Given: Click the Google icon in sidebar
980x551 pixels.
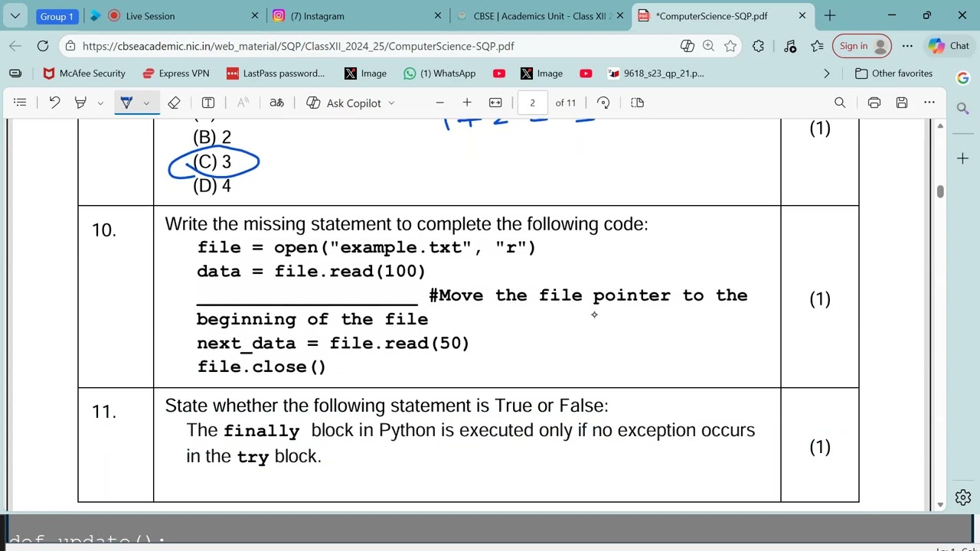Looking at the screenshot, I should pos(963,78).
